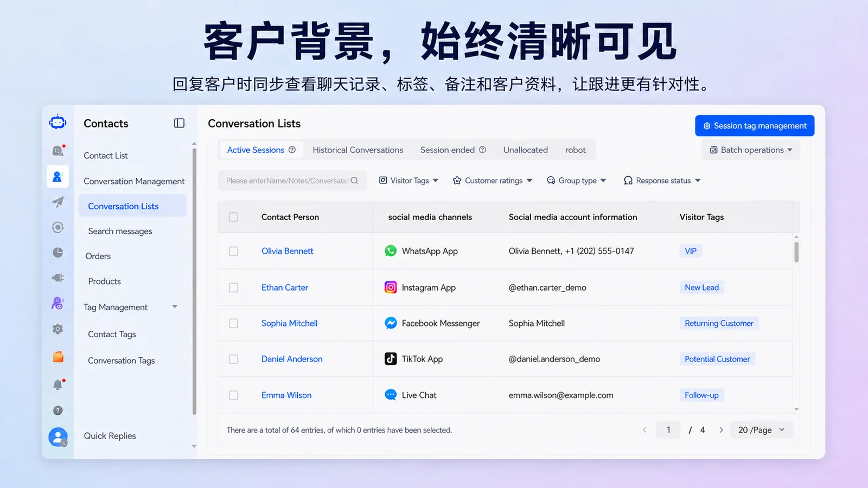
Task: Open the paper plane send icon
Action: click(x=58, y=202)
